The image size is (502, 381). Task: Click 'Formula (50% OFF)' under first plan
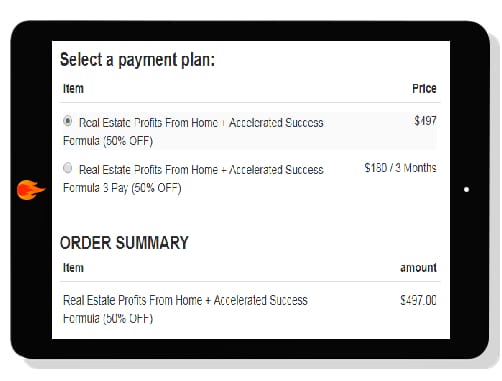pyautogui.click(x=108, y=141)
